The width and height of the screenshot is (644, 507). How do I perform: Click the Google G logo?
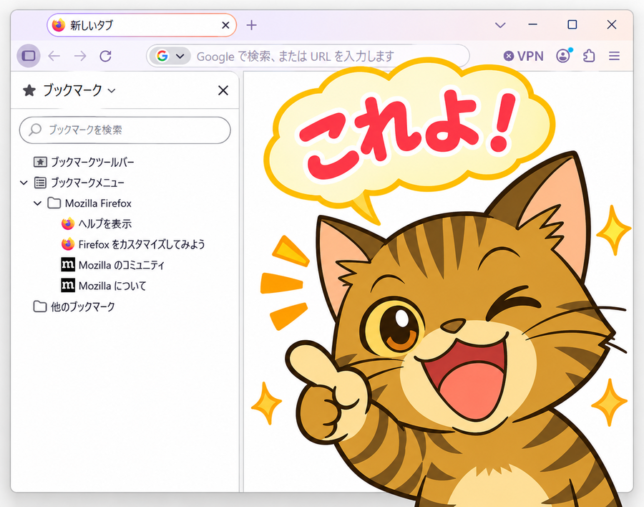162,56
